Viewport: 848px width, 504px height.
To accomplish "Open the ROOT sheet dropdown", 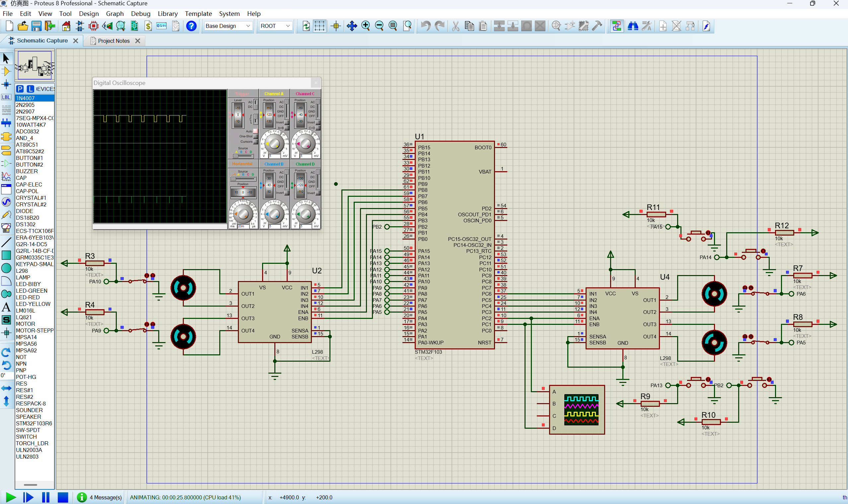I will pyautogui.click(x=275, y=26).
